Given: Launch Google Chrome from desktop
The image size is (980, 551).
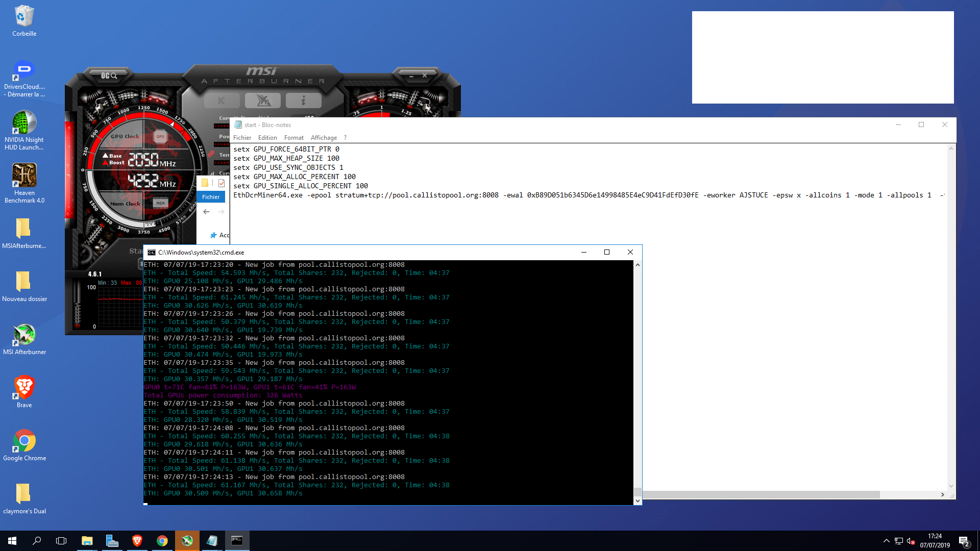Looking at the screenshot, I should 24,445.
